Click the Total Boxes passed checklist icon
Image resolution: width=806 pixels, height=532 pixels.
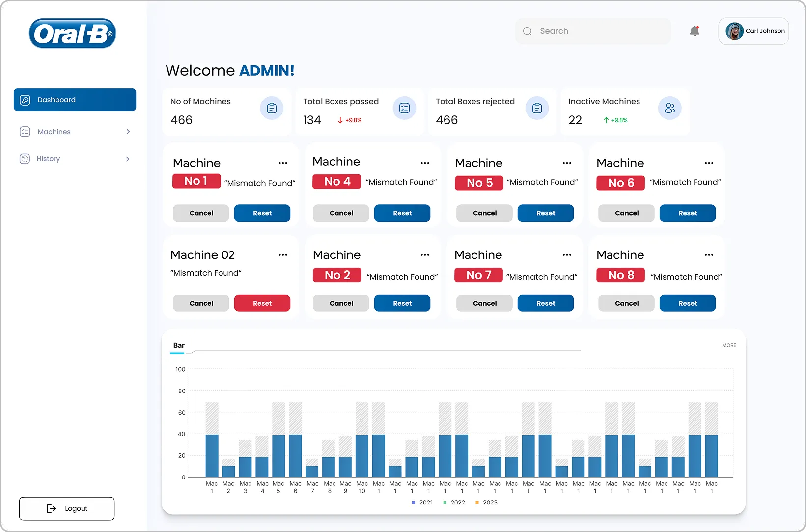point(404,108)
